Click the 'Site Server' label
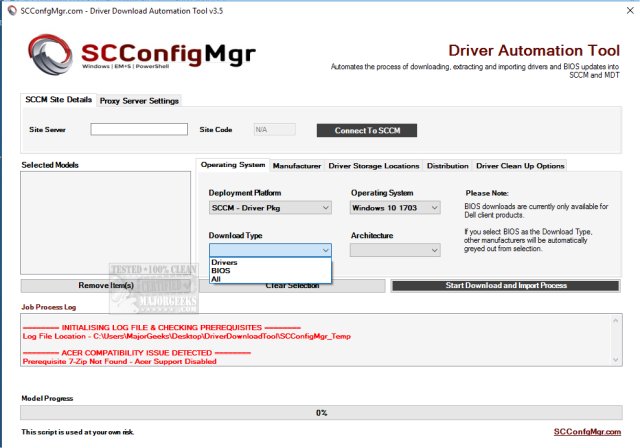 pos(47,130)
